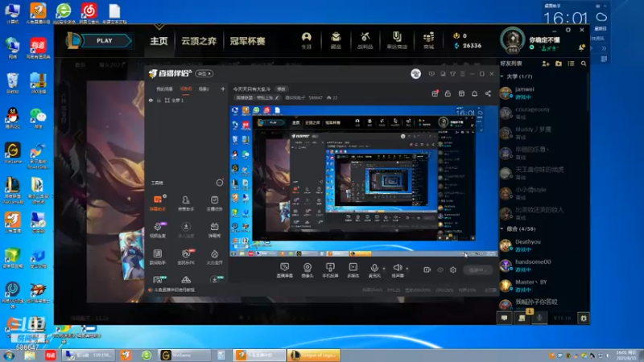Expand the speaker options arrow

tap(407, 269)
